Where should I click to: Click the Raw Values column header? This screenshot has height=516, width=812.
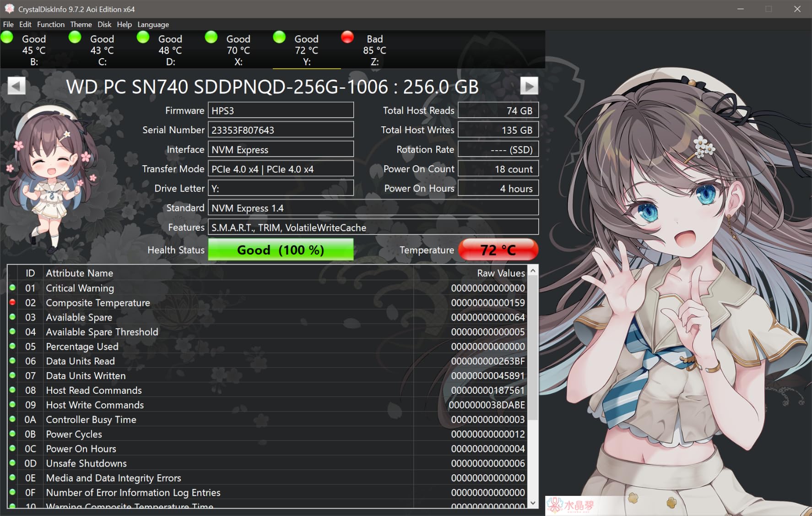471,273
